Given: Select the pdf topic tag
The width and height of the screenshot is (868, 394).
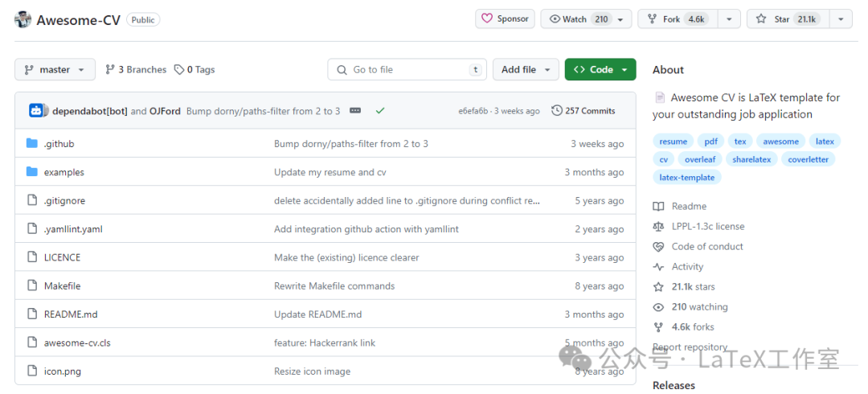Looking at the screenshot, I should [710, 142].
